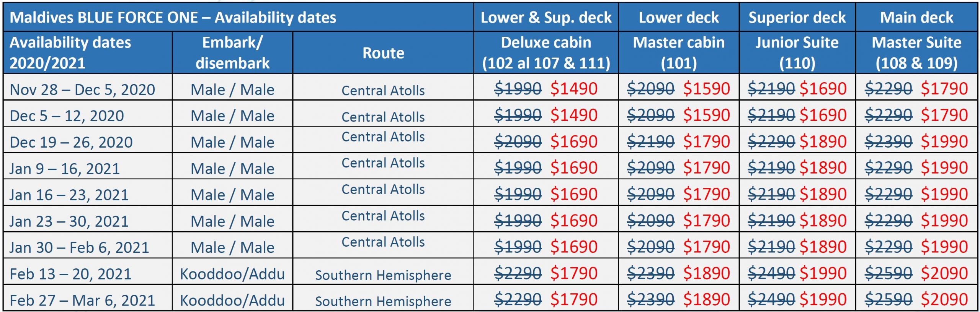Select the 'Lower & Sup. deck' header cell
This screenshot has width=980, height=312.
546,18
